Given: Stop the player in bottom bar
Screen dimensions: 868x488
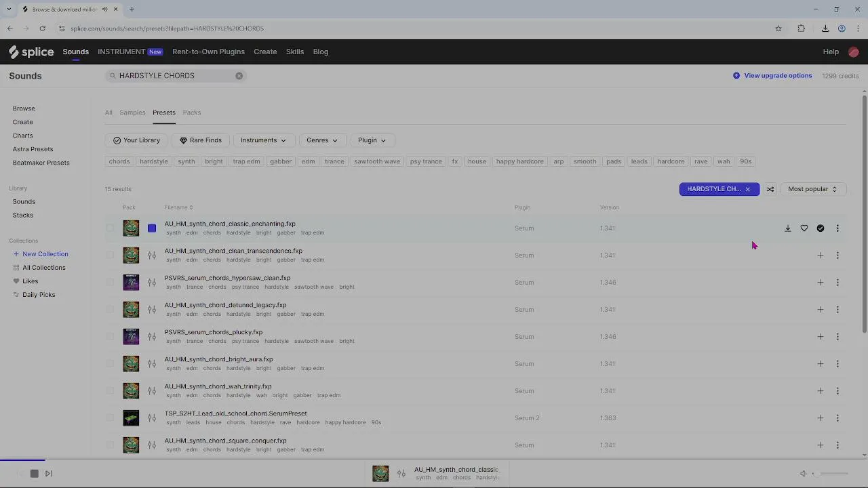Looking at the screenshot, I should point(34,474).
